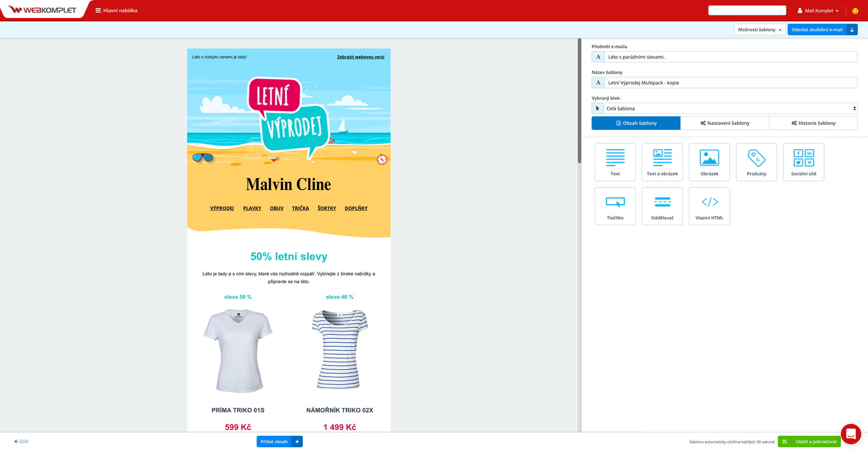Add a Text block to the template
The width and height of the screenshot is (868, 451).
click(x=615, y=162)
